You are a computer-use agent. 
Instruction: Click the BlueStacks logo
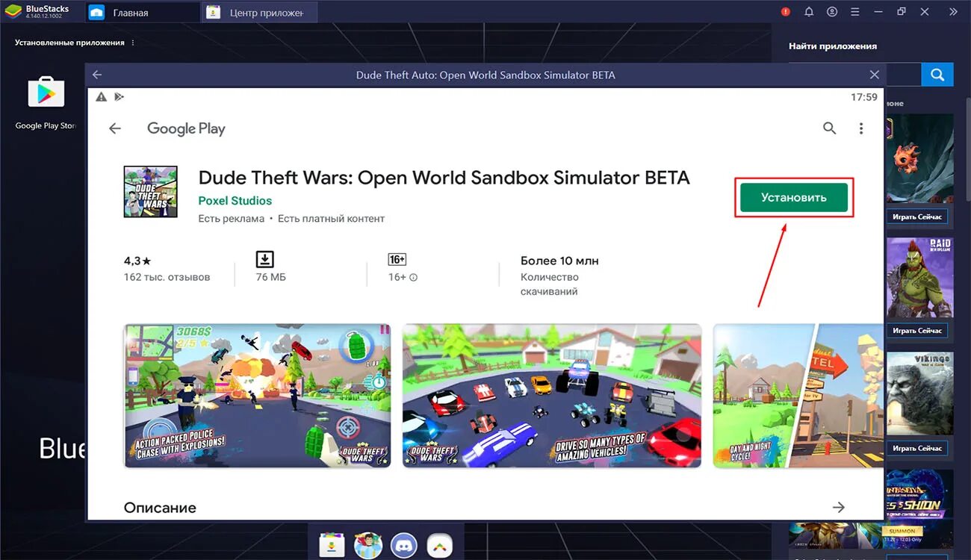pyautogui.click(x=13, y=12)
